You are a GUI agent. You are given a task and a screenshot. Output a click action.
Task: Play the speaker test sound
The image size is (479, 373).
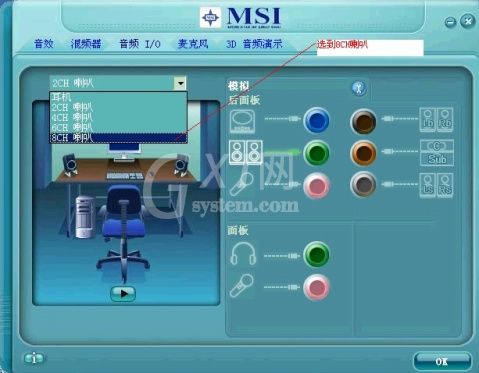(x=123, y=294)
